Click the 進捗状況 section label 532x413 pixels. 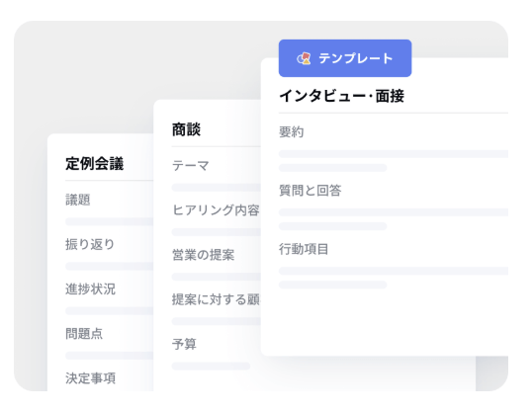click(90, 289)
